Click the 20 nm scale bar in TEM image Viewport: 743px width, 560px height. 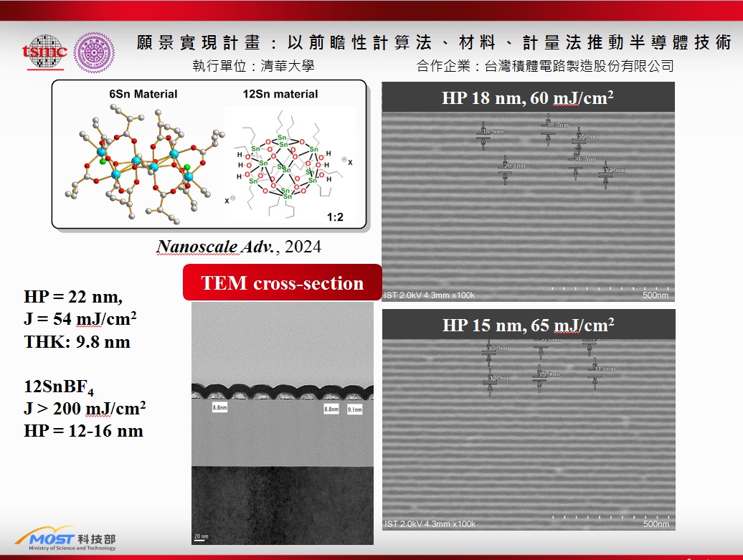tap(201, 536)
